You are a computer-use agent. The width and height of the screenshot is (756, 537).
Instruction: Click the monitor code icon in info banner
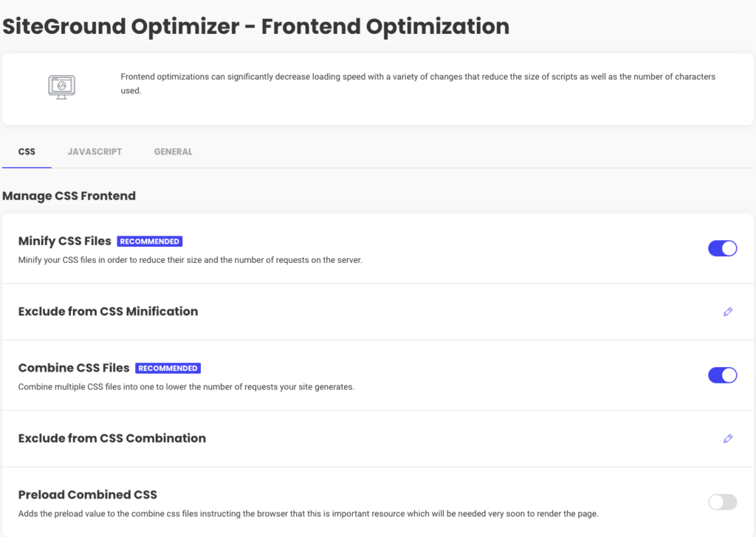click(x=62, y=87)
